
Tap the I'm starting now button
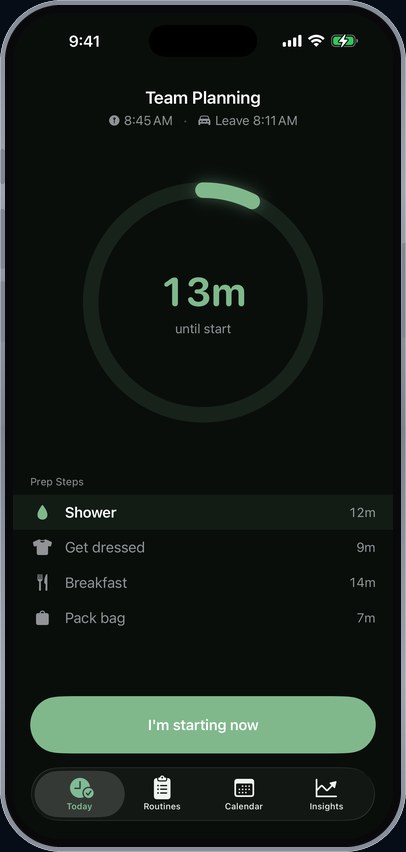[203, 725]
